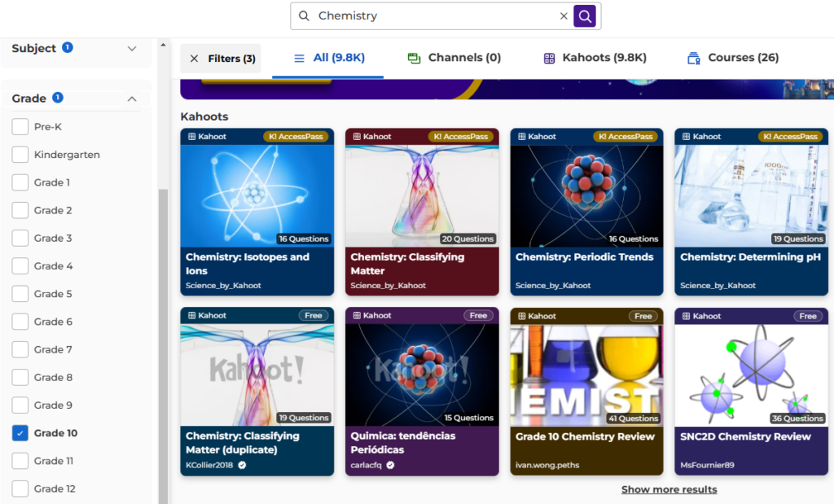
Task: Check the Grade 8 checkbox
Action: (20, 378)
